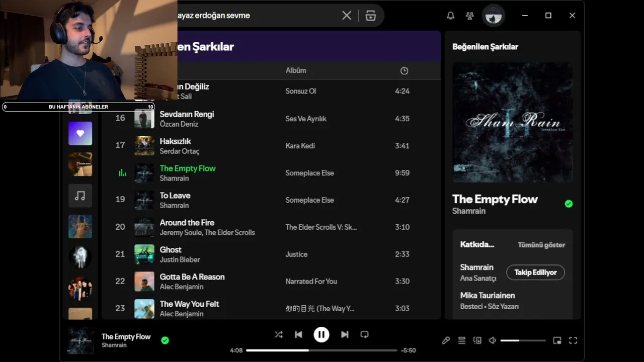Viewport: 644px width, 362px height.
Task: Open the Beğenilen Şarkılar heading in the right panel
Action: (485, 47)
